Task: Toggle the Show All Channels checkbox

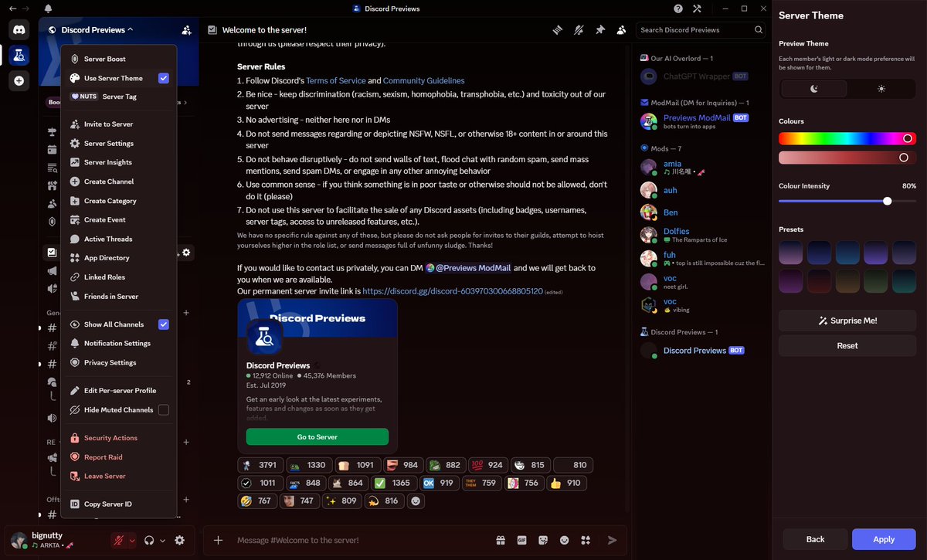Action: (164, 324)
